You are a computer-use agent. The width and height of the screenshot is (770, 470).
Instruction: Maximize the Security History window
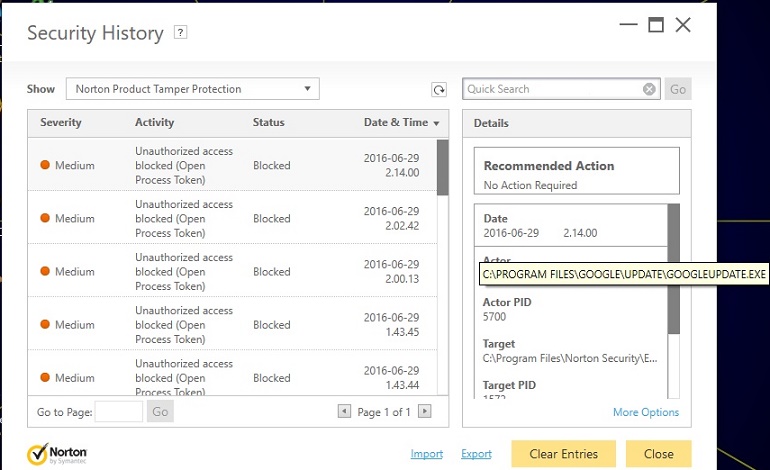coord(656,24)
